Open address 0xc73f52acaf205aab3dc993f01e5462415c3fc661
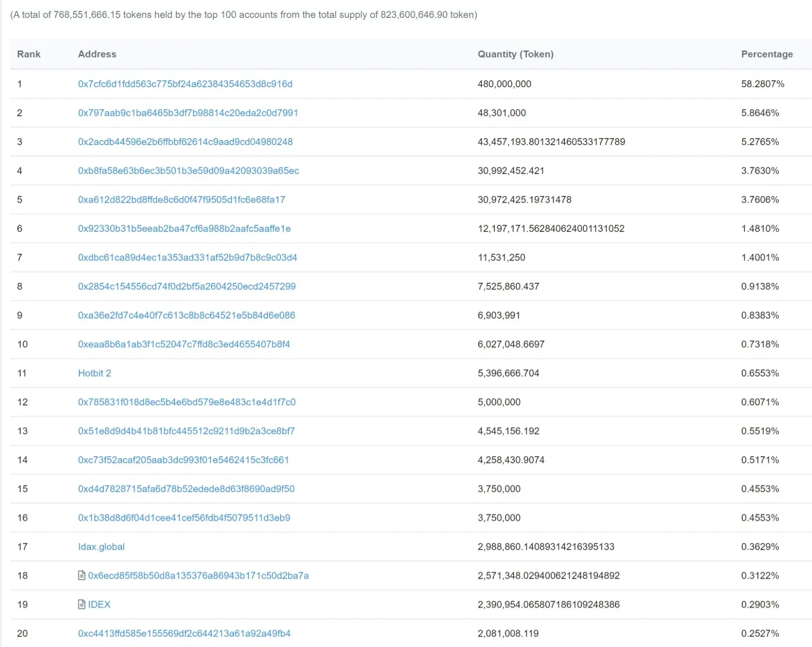Image resolution: width=812 pixels, height=647 pixels. tap(183, 460)
